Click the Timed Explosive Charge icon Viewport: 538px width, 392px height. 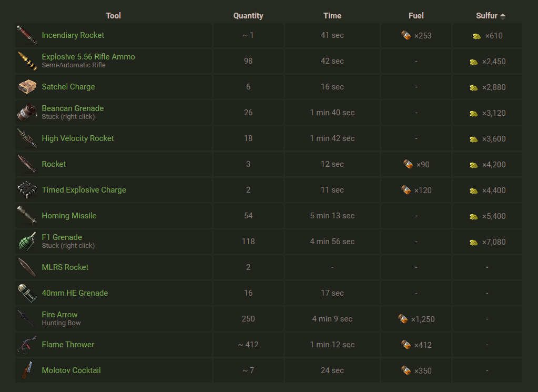pos(26,190)
